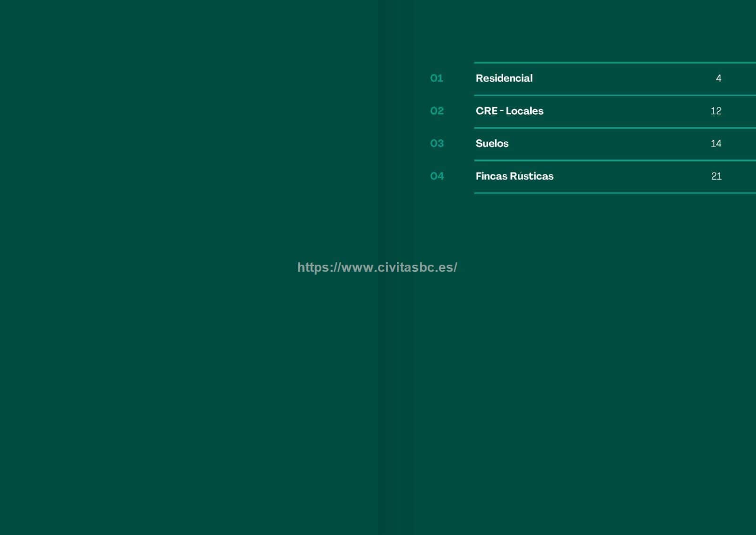Click page number 4 beside Residencial

(718, 78)
